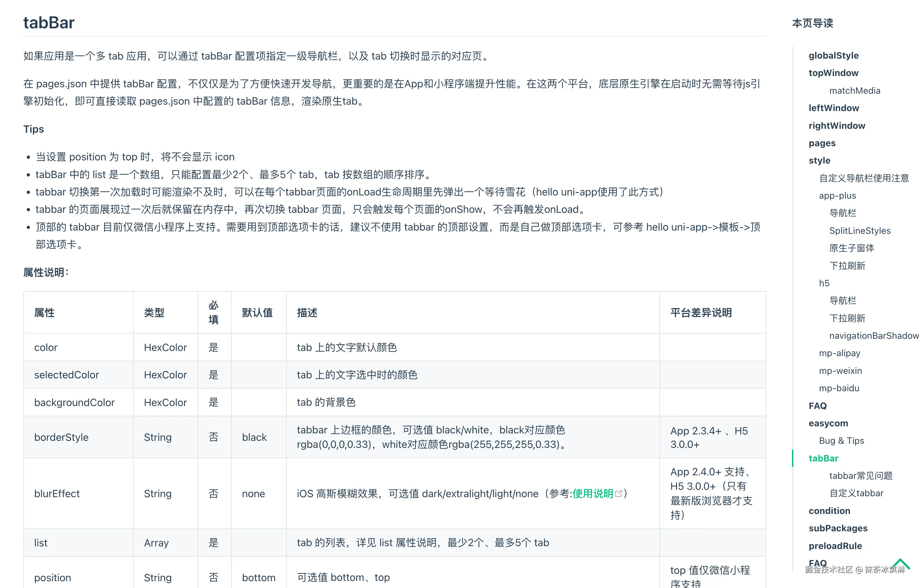The width and height of the screenshot is (919, 588).
Task: Open rightWindow in the outline
Action: tap(837, 126)
